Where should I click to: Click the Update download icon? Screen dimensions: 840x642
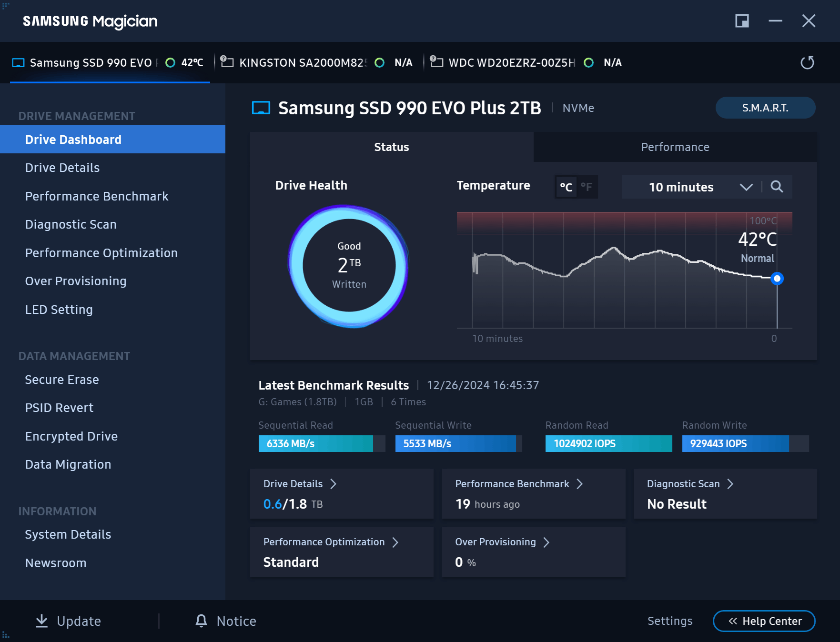pos(42,621)
